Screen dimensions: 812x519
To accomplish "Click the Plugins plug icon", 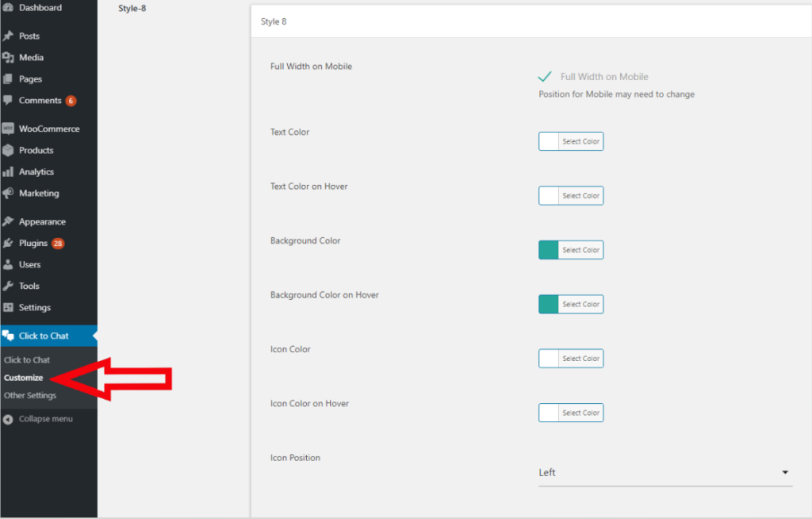I will [x=8, y=244].
